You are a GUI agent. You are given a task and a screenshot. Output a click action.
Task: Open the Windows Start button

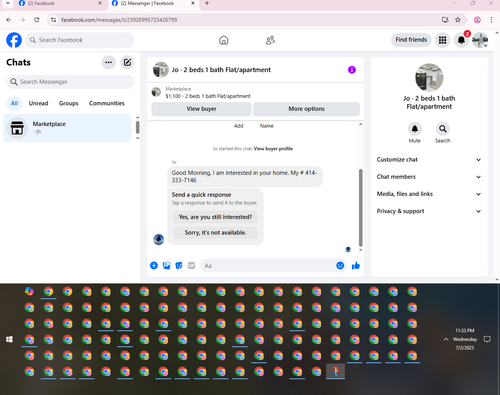(9, 339)
